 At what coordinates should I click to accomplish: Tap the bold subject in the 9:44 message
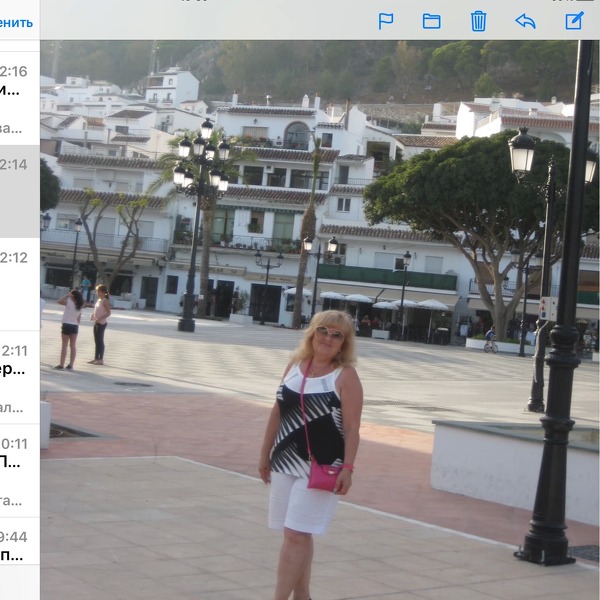click(x=14, y=555)
